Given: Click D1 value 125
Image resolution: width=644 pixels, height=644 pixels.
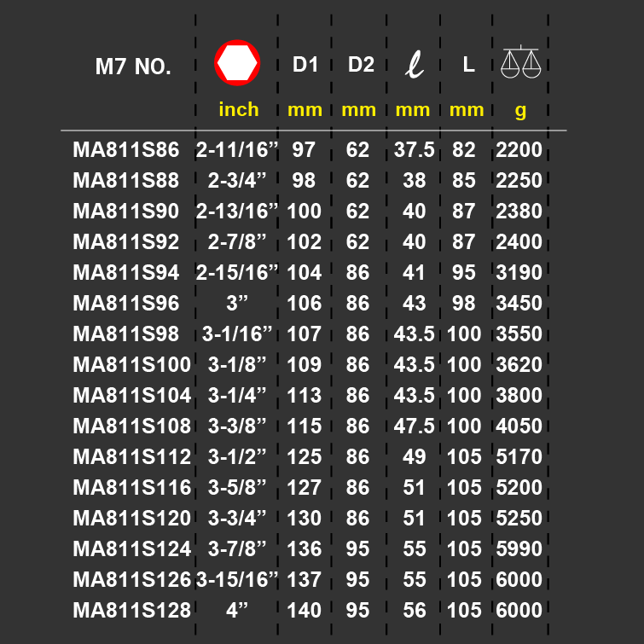Looking at the screenshot, I should click(x=304, y=456).
